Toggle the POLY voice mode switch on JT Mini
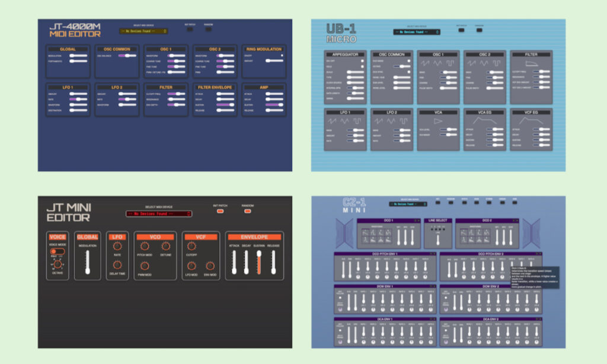The image size is (607, 364). pyautogui.click(x=58, y=250)
